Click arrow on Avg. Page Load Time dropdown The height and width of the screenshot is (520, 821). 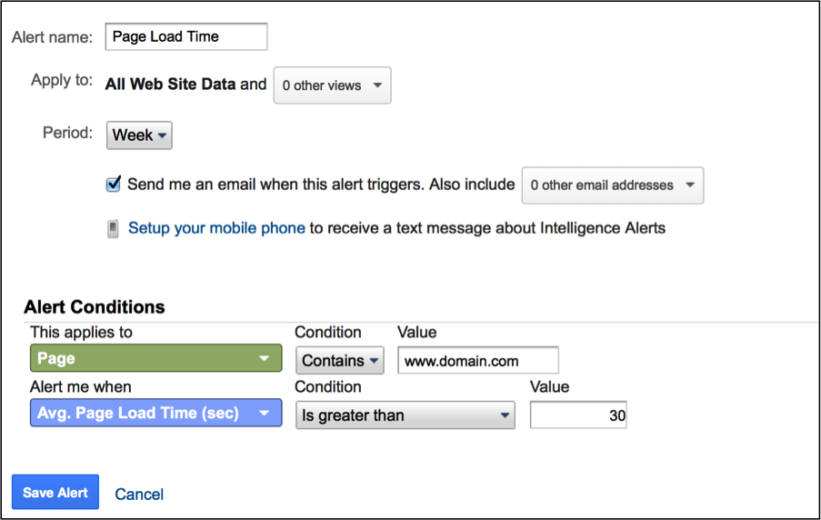[x=264, y=413]
